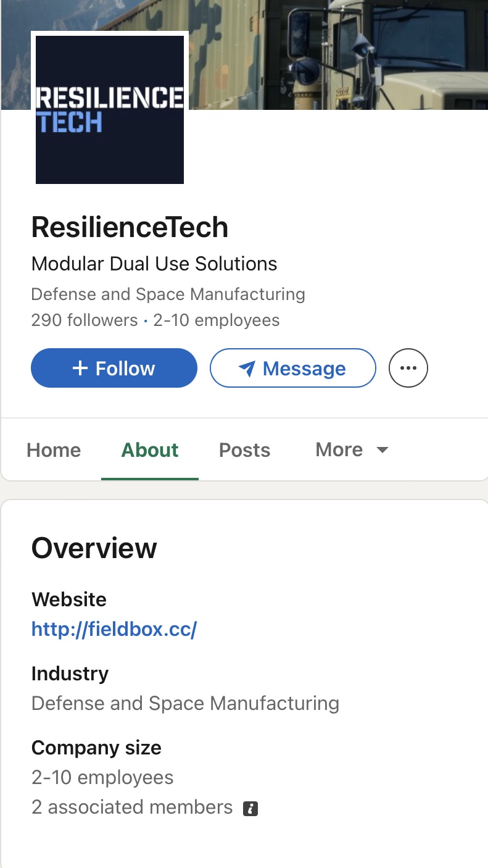Click the ResilienceTech company name heading

[x=130, y=228]
